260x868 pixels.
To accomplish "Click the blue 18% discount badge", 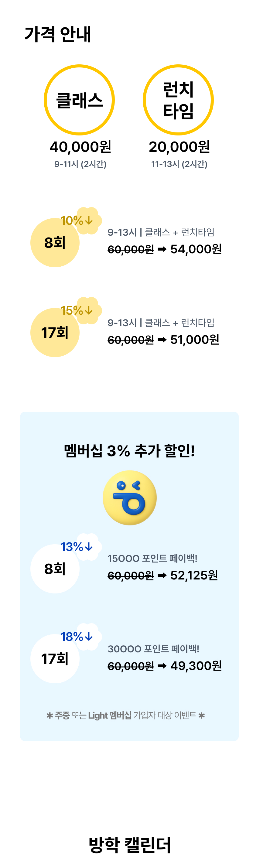I will point(81,637).
